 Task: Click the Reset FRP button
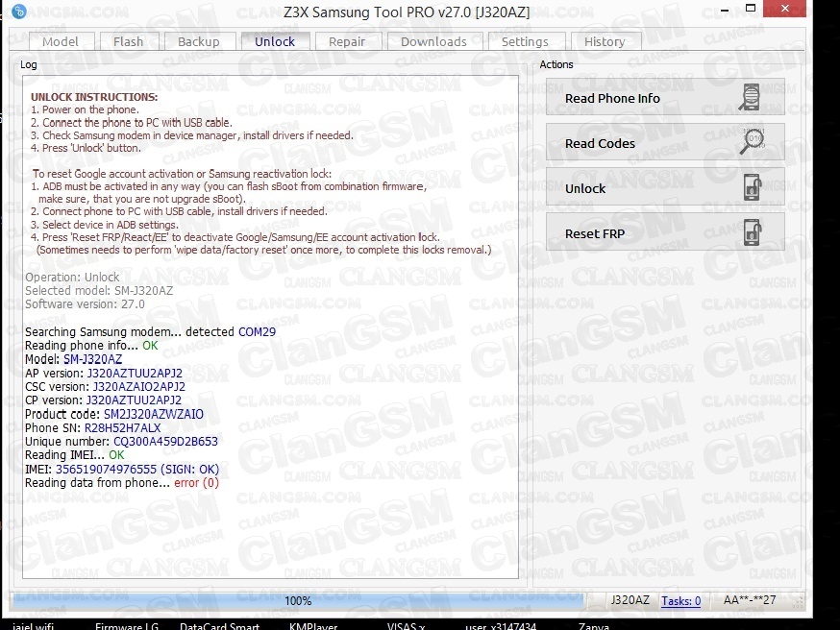point(665,232)
